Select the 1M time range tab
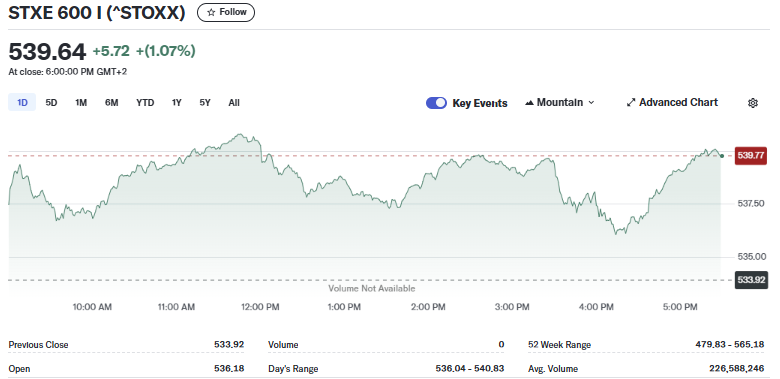 [x=81, y=102]
